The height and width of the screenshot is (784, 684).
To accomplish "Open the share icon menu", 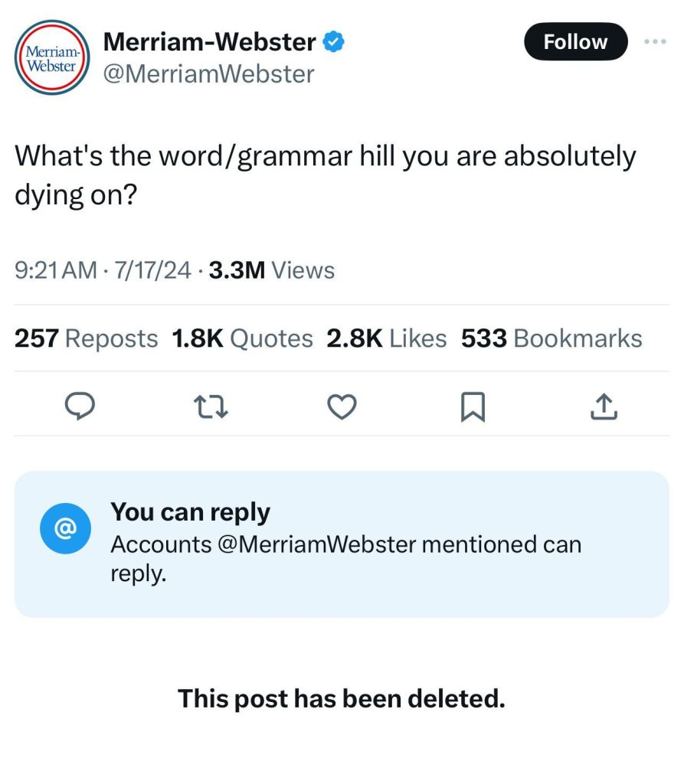I will coord(604,407).
